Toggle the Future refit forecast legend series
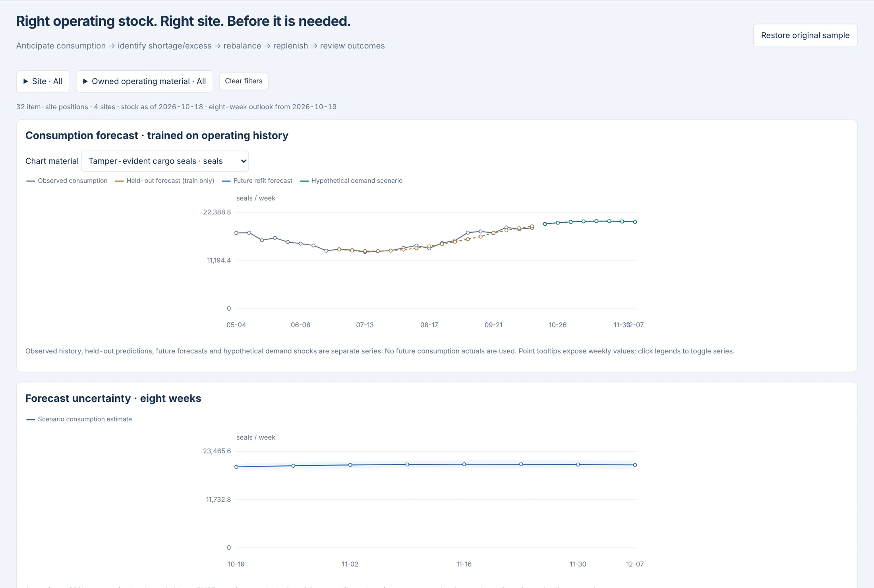Screen dimensions: 874x588 click(257, 181)
